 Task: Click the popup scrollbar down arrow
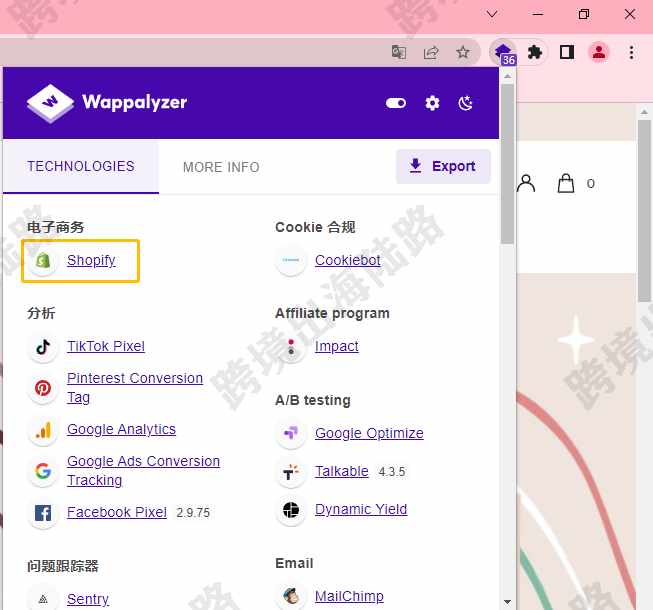click(x=507, y=602)
